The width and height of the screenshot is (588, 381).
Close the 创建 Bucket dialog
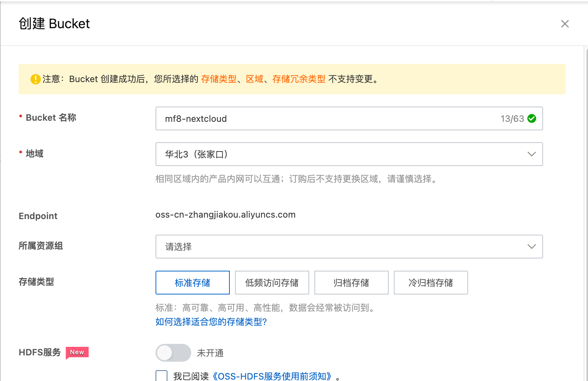tap(565, 24)
